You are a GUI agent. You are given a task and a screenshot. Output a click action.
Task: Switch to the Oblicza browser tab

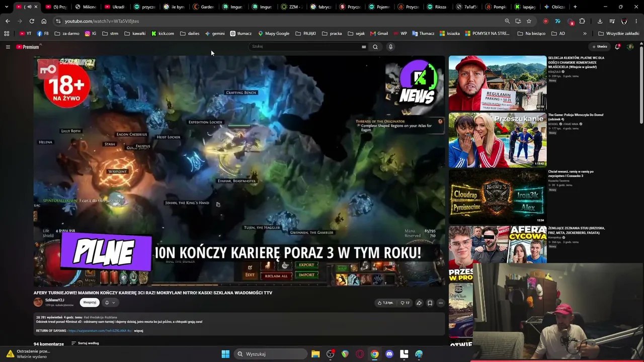tap(555, 7)
